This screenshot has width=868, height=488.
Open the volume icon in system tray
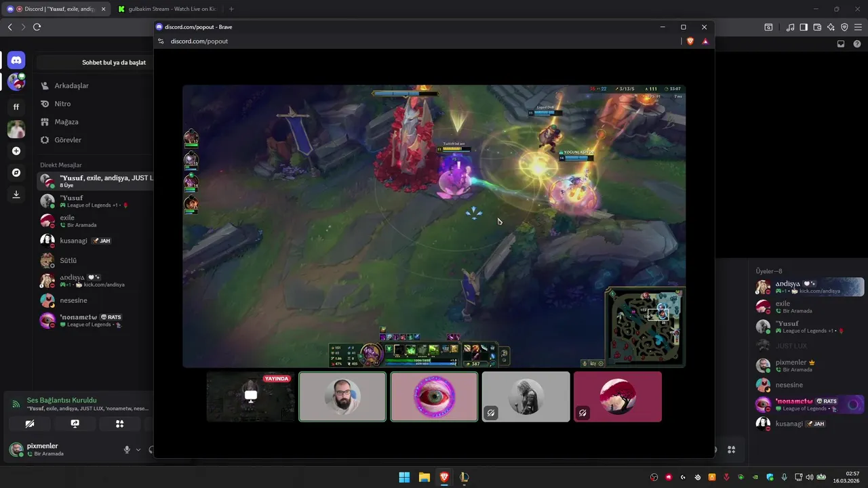point(809,477)
